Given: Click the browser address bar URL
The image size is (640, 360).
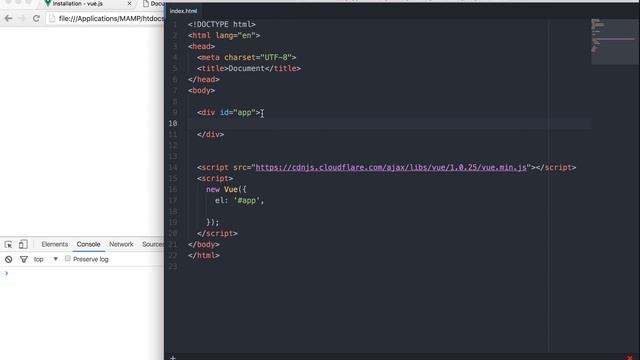Looking at the screenshot, I should pos(111,18).
